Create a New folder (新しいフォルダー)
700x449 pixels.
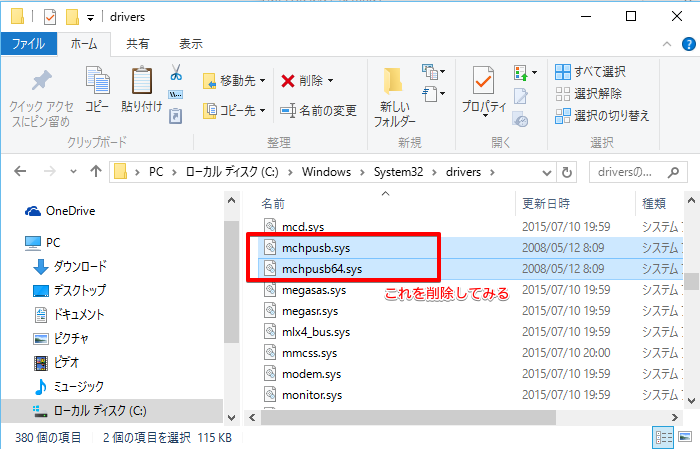(394, 97)
